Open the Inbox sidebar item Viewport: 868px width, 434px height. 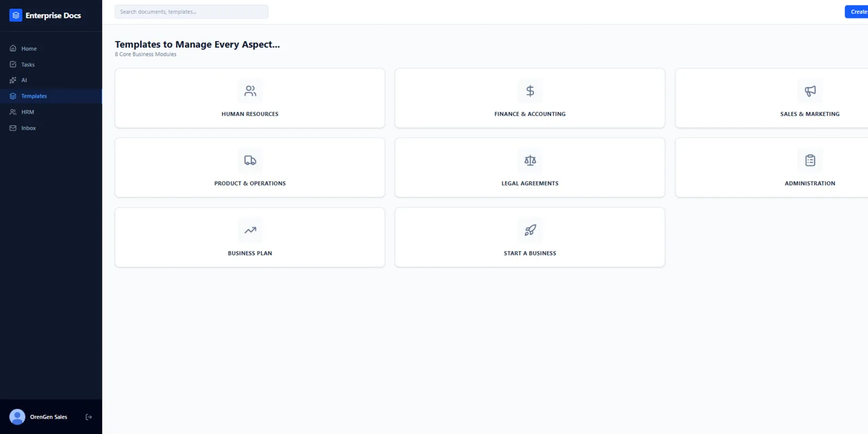pyautogui.click(x=51, y=128)
